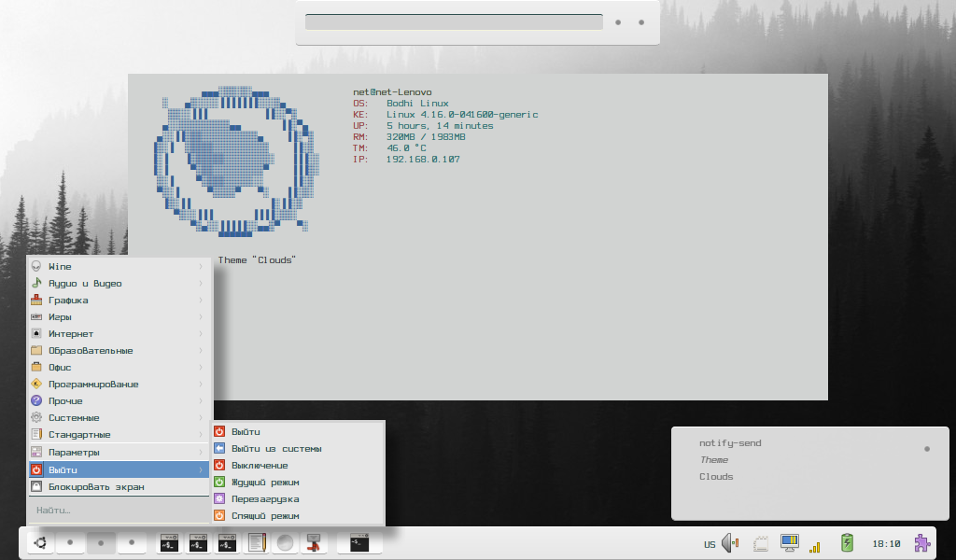The image size is (956, 560).
Task: Expand the Системные submenu arrow
Action: (200, 417)
